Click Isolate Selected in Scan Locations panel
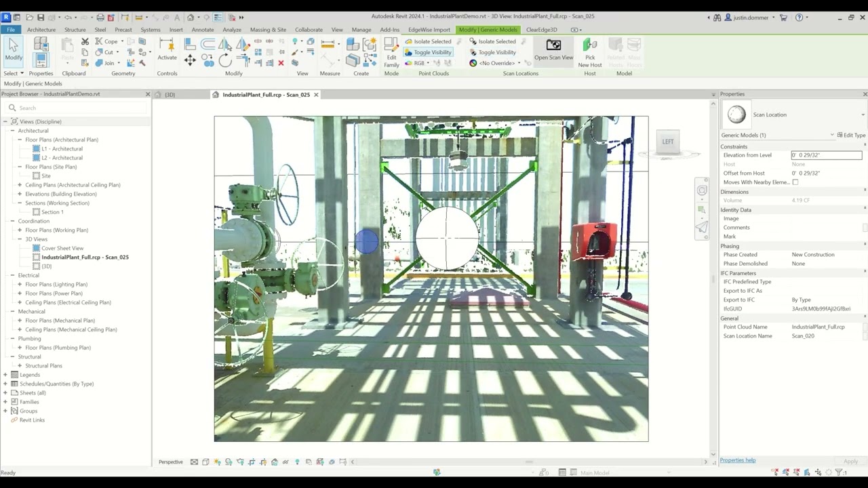Image resolution: width=868 pixels, height=488 pixels. coord(492,41)
